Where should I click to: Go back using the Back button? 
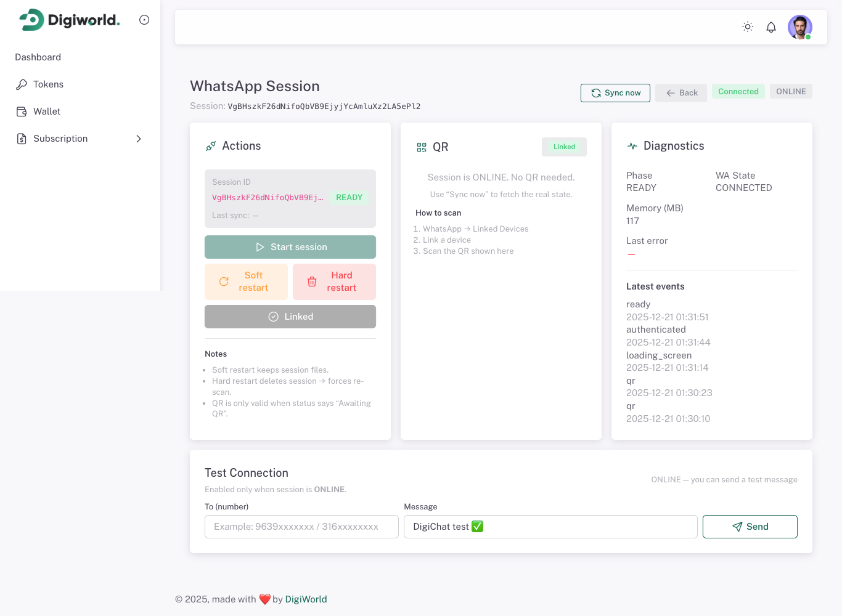point(681,93)
